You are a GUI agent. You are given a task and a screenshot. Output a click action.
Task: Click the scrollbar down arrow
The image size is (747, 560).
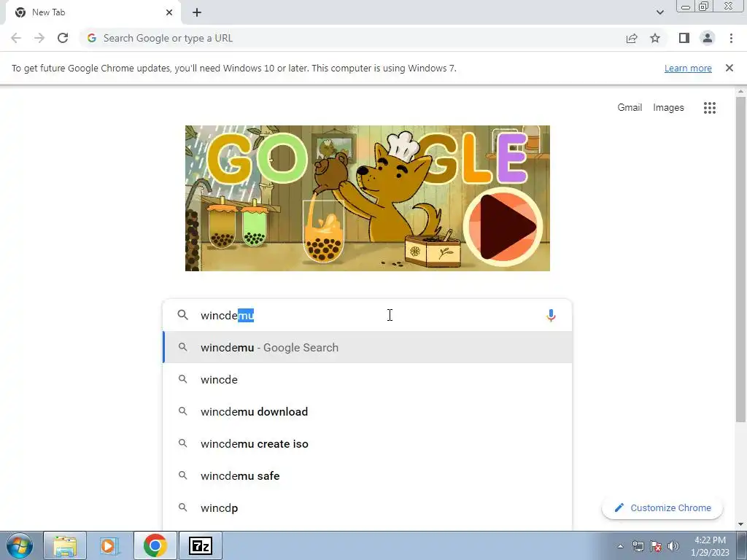coord(740,524)
